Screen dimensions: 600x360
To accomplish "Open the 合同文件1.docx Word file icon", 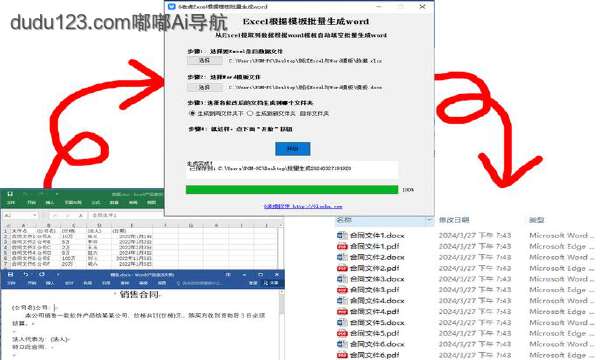I will click(342, 235).
